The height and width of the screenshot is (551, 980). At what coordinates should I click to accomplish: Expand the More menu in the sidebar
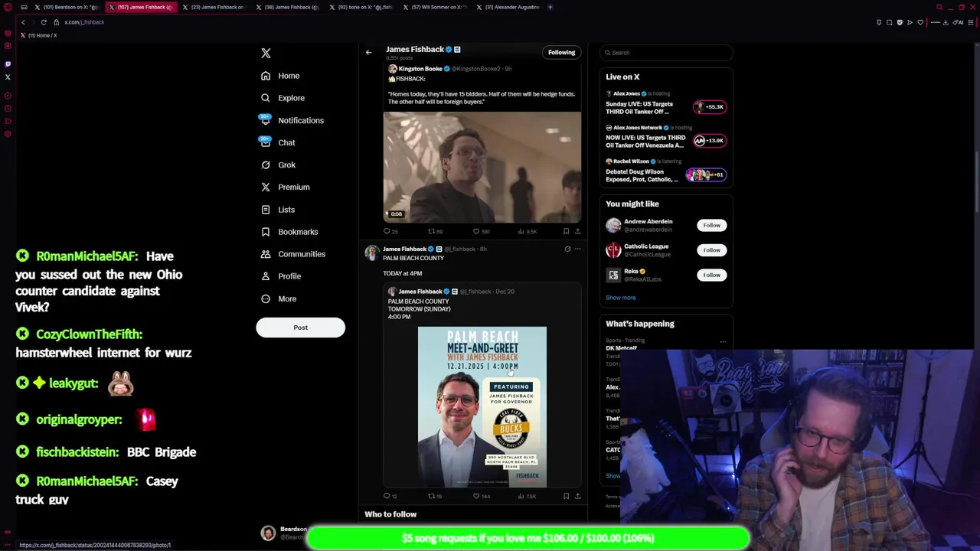coord(279,298)
